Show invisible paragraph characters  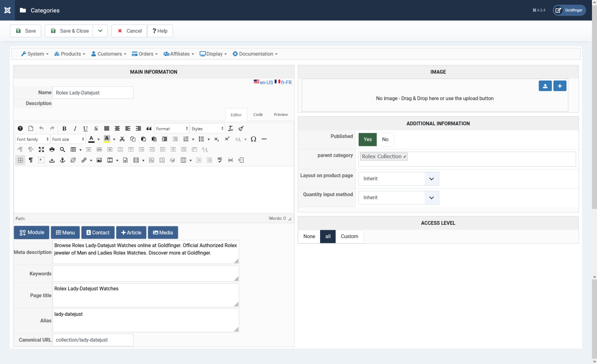(31, 160)
